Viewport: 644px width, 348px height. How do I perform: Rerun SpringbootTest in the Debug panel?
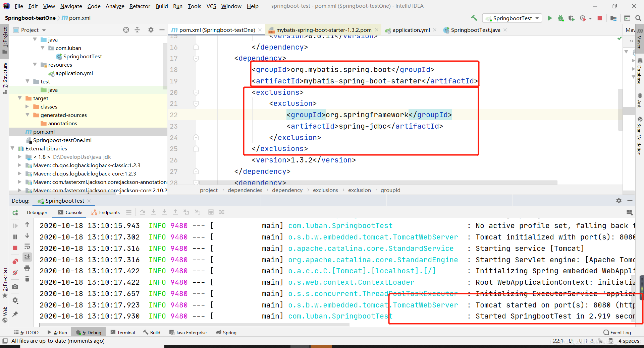click(x=15, y=213)
